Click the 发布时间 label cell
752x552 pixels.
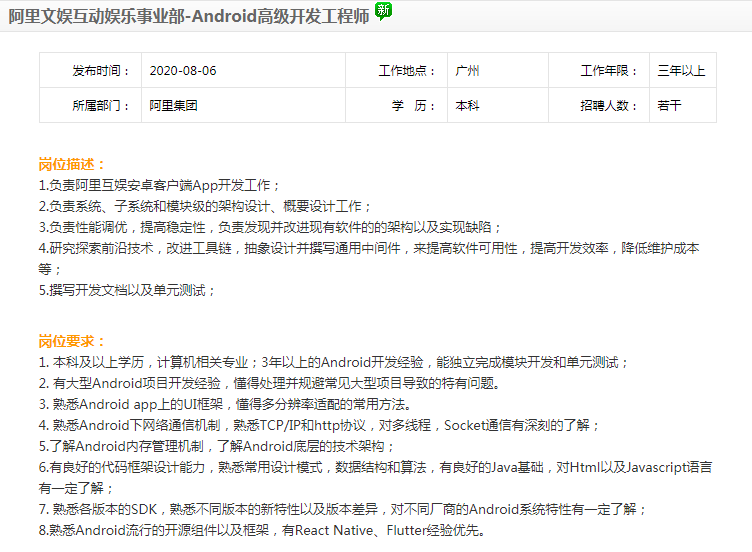click(90, 70)
